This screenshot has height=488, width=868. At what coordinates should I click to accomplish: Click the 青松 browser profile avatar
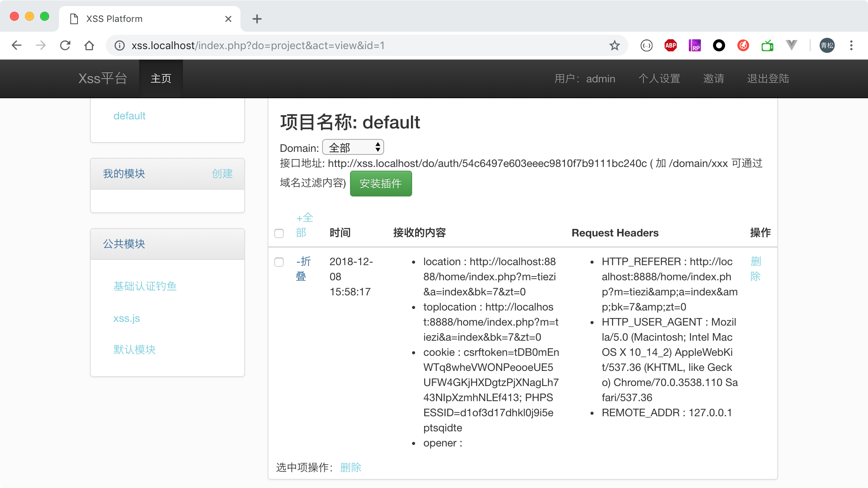pyautogui.click(x=827, y=45)
